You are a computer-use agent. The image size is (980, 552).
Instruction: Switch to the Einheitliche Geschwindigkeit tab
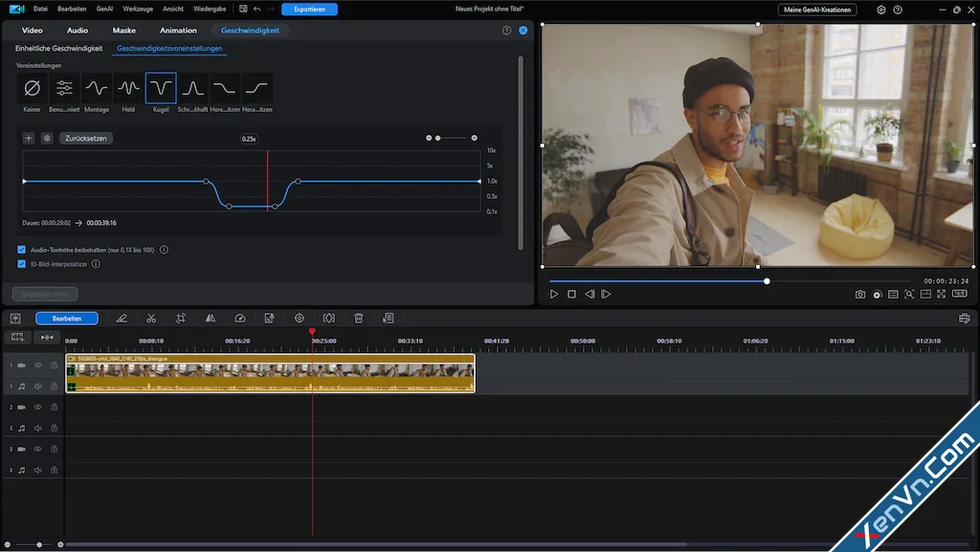pos(59,48)
